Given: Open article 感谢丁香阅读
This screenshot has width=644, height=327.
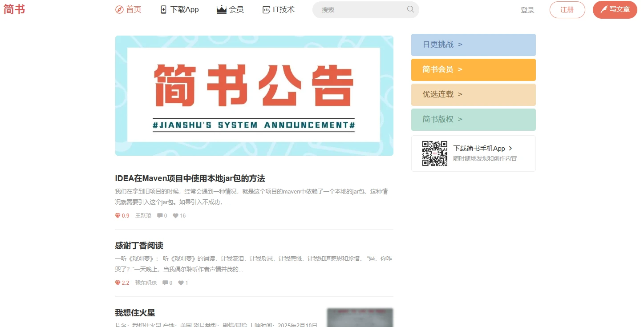Looking at the screenshot, I should coord(139,246).
